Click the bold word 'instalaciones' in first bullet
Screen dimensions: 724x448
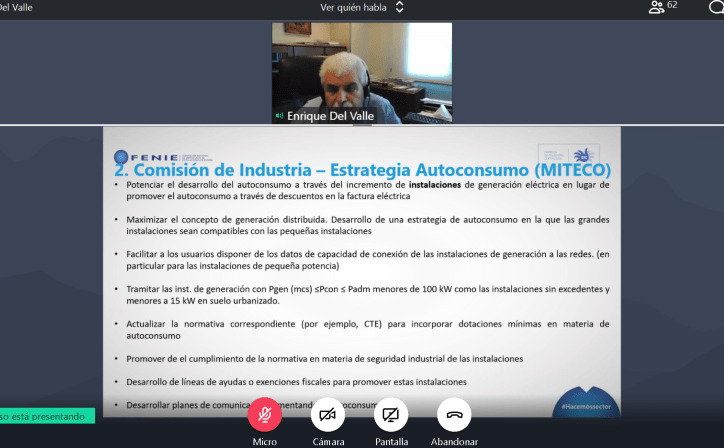(434, 185)
